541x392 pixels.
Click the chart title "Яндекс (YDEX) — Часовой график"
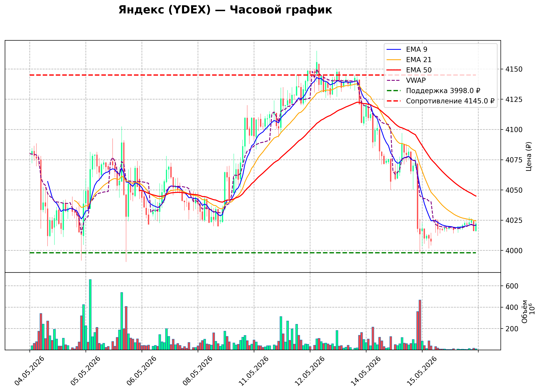[x=225, y=10]
